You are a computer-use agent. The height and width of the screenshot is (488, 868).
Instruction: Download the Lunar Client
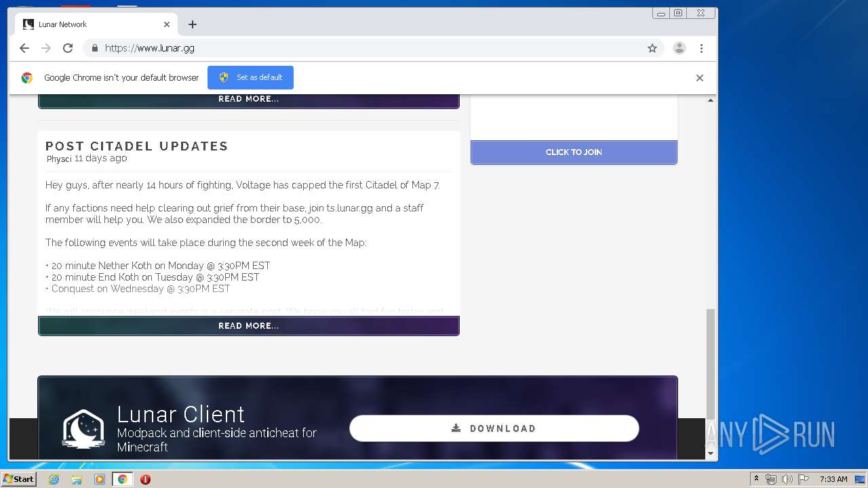[x=494, y=428]
